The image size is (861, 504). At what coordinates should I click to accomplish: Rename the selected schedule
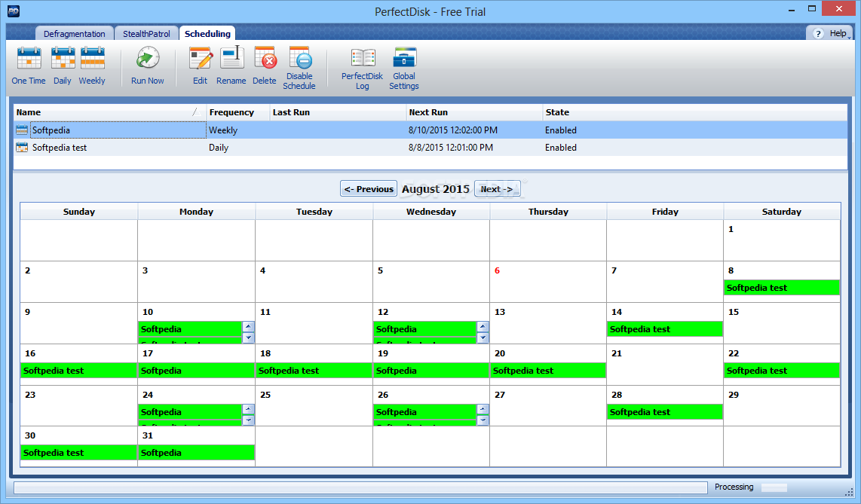click(x=231, y=66)
